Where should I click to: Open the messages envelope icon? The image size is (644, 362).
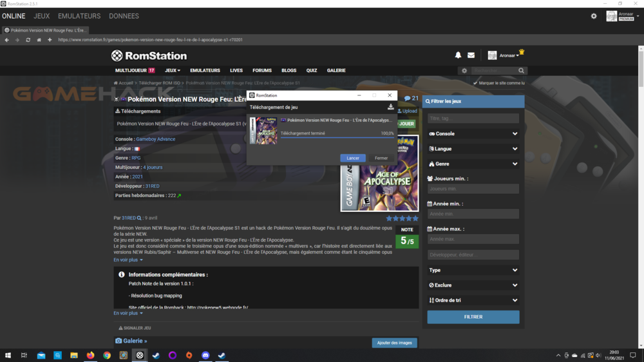tap(471, 55)
